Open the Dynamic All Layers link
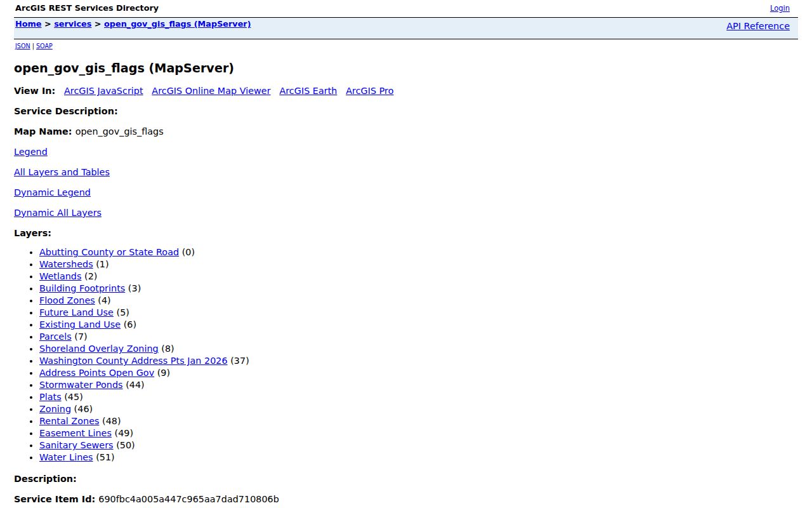Screen dimensions: 812x508 point(58,213)
